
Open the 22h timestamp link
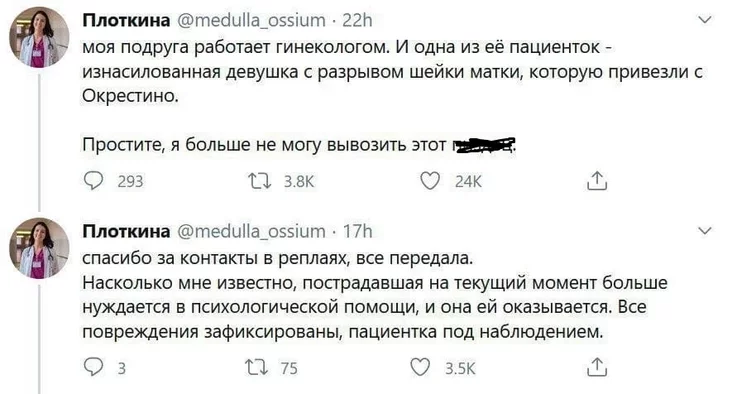(357, 21)
